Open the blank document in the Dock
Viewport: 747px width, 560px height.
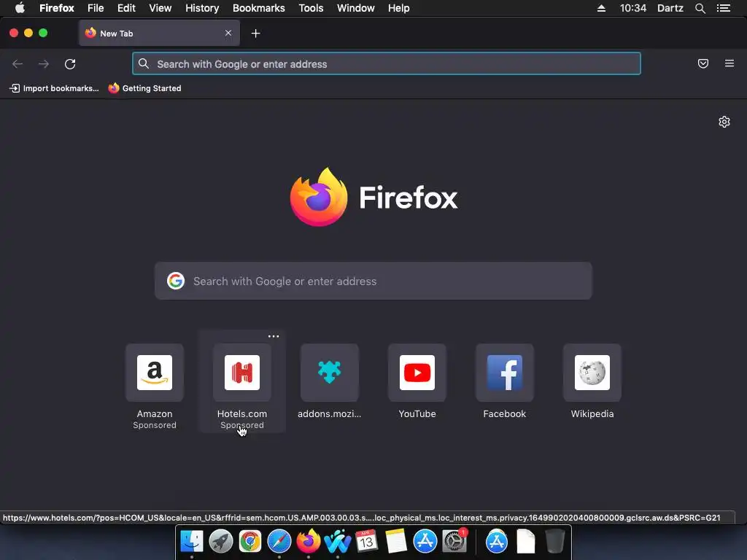point(526,542)
